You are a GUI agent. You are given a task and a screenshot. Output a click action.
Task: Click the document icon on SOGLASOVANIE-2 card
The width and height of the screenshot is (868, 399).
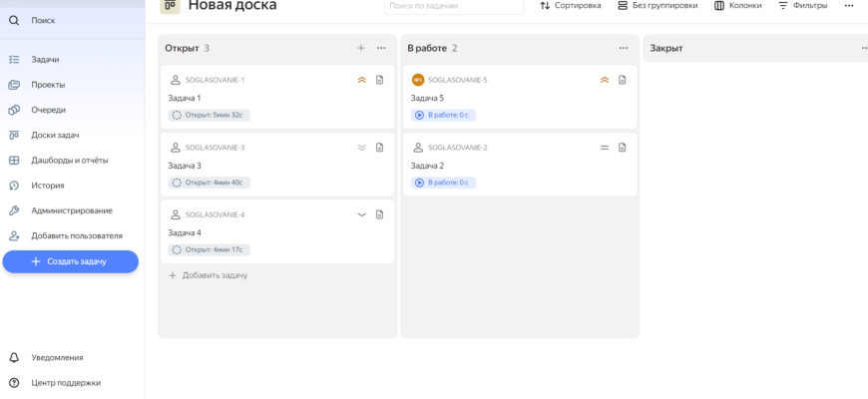[623, 148]
